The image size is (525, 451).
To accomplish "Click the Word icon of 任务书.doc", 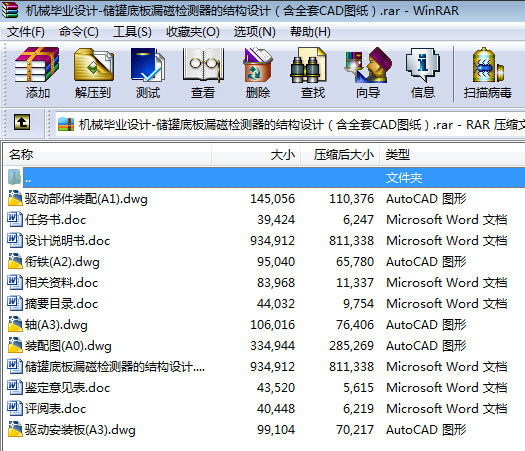I will (15, 219).
